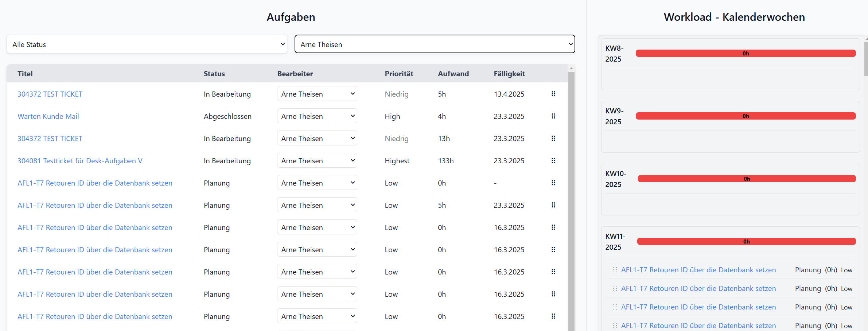Viewport: 868px width, 331px height.
Task: Click the KW11-2025 week label
Action: tap(615, 242)
